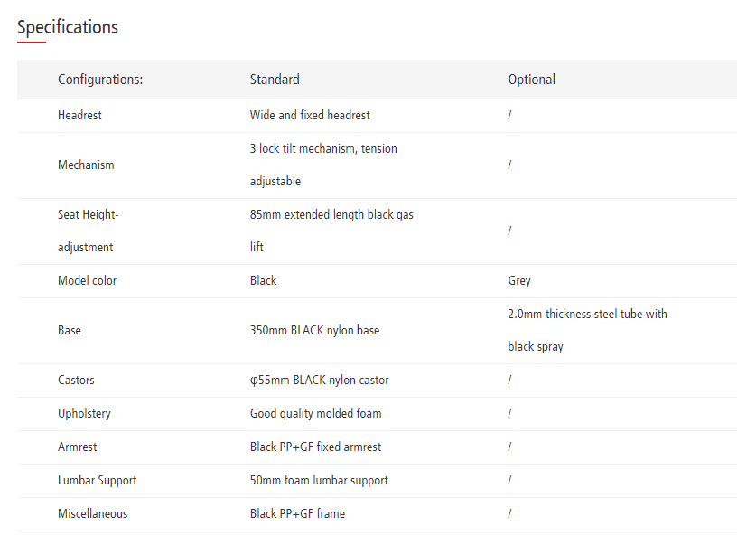Click the Grey optional color value

[x=519, y=281]
